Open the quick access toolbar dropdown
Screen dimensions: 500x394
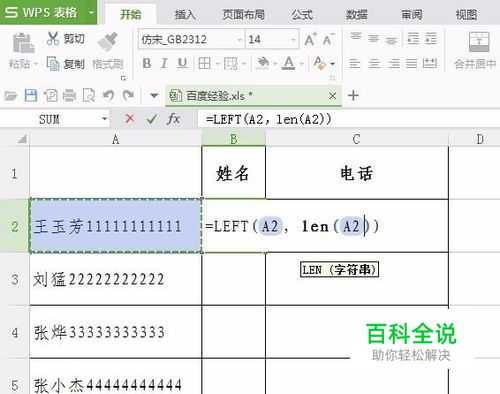click(154, 96)
